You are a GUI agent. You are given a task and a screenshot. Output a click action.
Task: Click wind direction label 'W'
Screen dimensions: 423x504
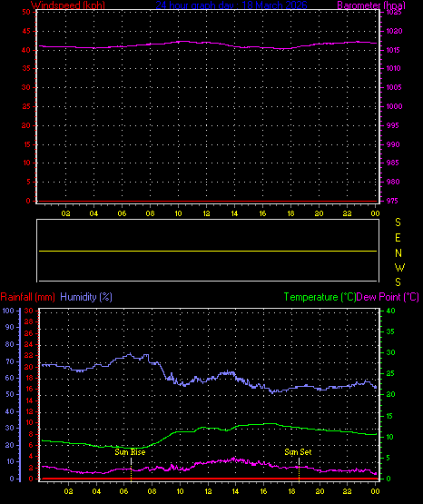399,267
